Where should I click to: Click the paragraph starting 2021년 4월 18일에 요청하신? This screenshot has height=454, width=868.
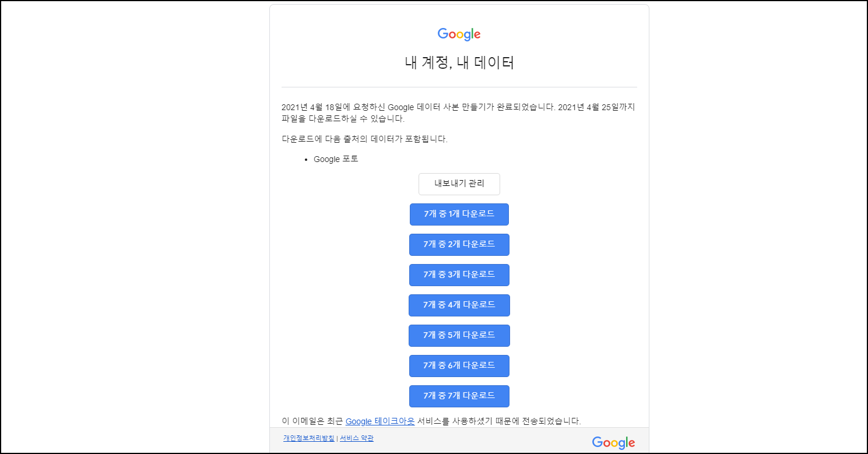(x=459, y=113)
